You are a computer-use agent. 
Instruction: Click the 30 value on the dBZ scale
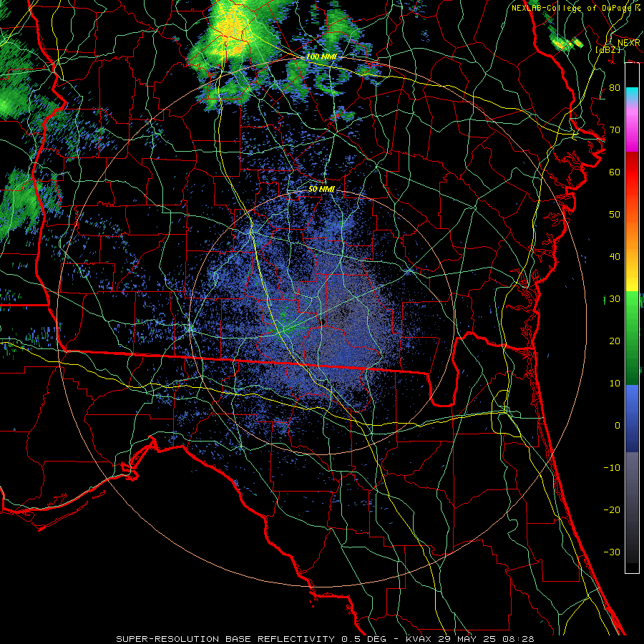point(615,299)
